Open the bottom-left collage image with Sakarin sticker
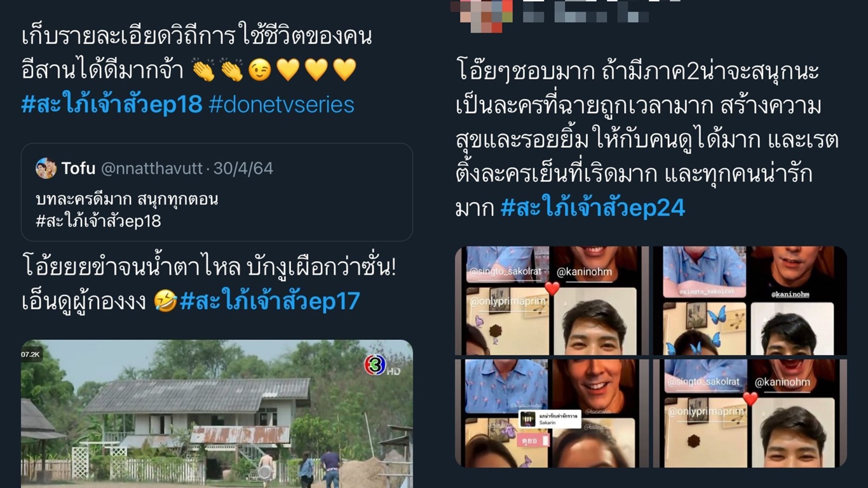Image resolution: width=868 pixels, height=488 pixels. (552, 413)
